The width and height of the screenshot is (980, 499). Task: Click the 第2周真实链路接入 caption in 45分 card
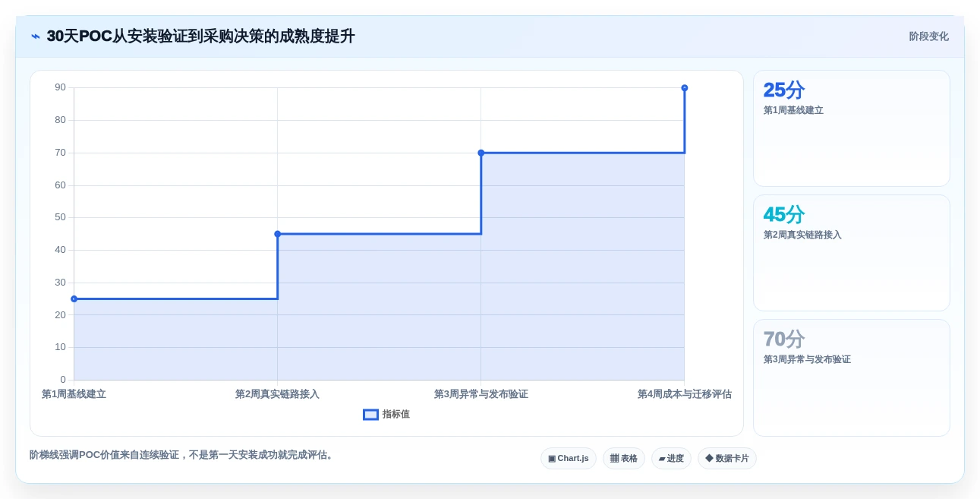802,235
